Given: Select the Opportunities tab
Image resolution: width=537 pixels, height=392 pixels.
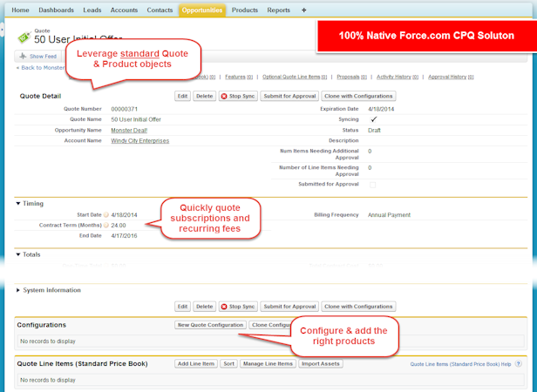Looking at the screenshot, I should [x=202, y=10].
